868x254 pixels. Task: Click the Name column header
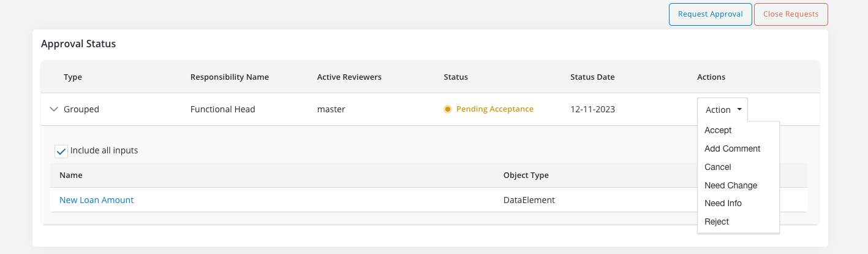pos(71,175)
